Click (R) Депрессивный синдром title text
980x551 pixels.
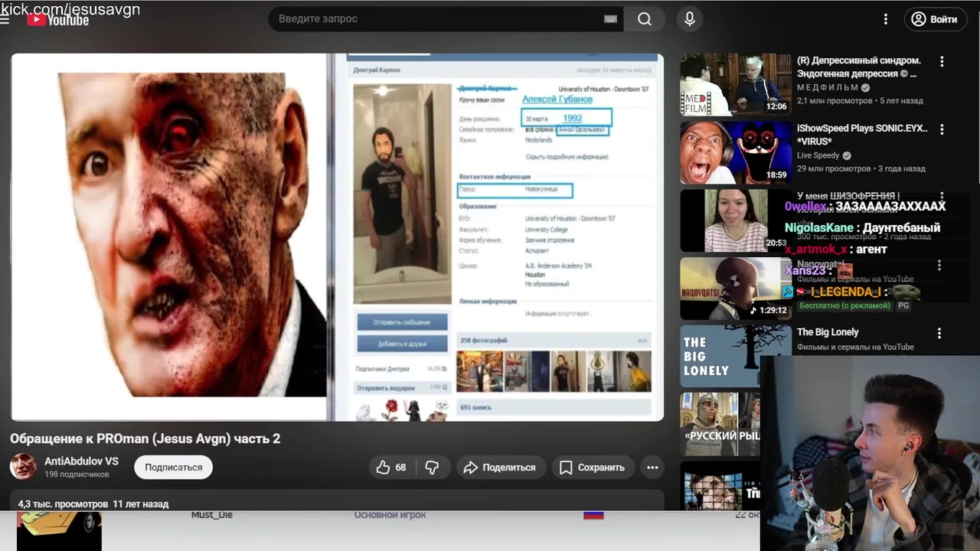click(x=858, y=67)
